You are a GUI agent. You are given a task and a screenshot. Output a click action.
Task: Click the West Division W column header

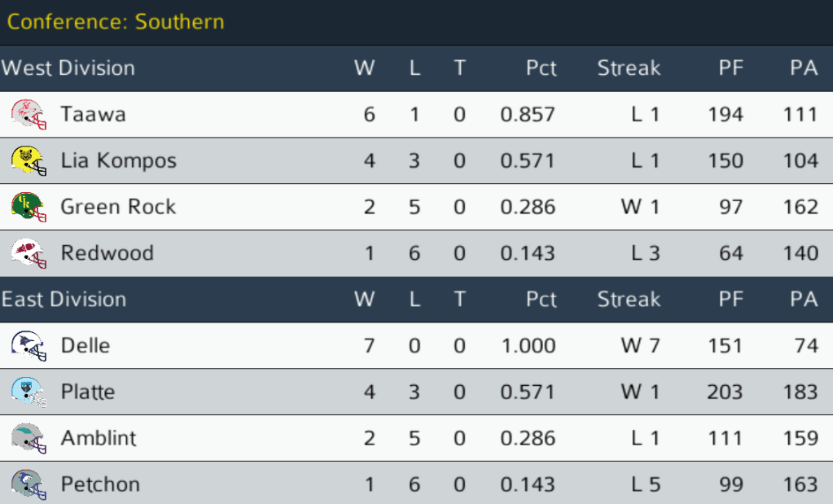click(364, 68)
